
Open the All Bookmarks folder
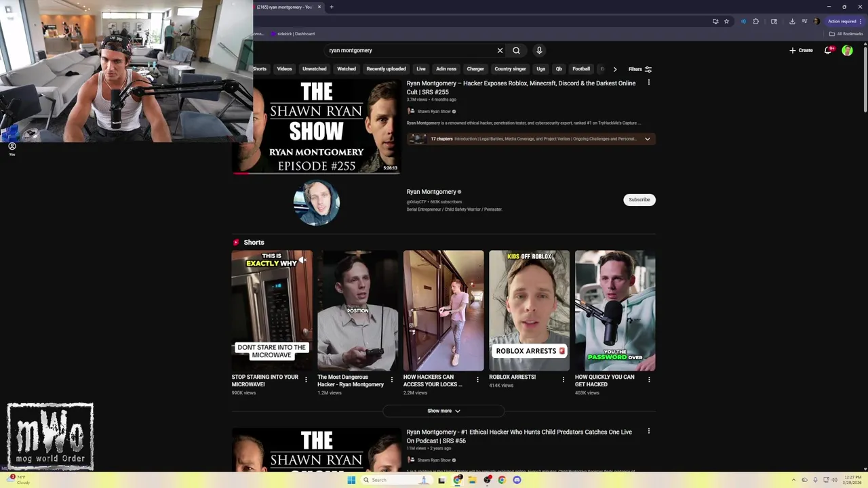846,34
